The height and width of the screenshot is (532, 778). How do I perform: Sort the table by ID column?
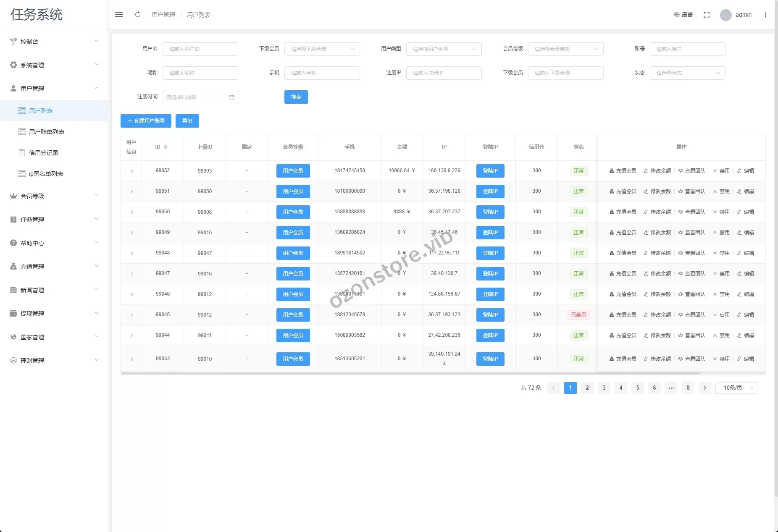click(x=165, y=147)
